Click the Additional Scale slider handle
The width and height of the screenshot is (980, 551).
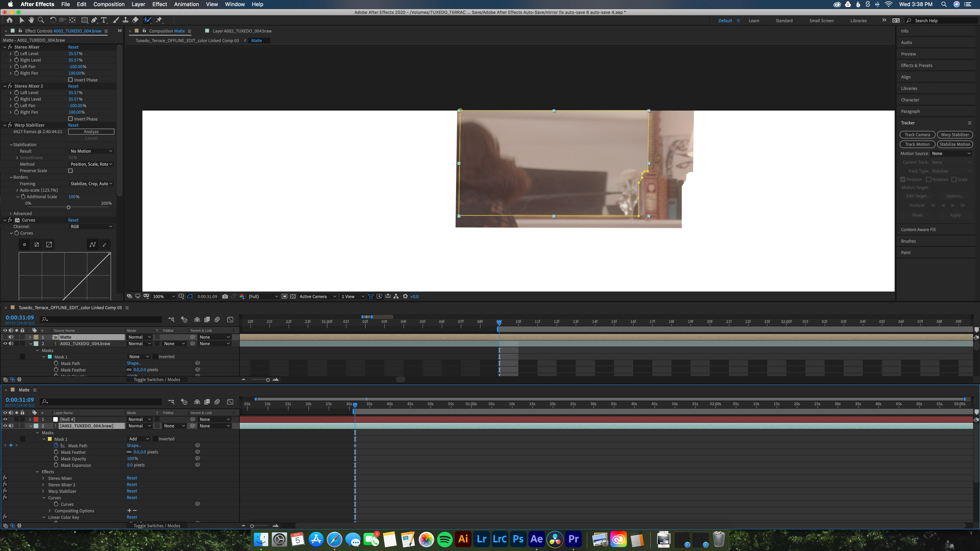pos(69,208)
